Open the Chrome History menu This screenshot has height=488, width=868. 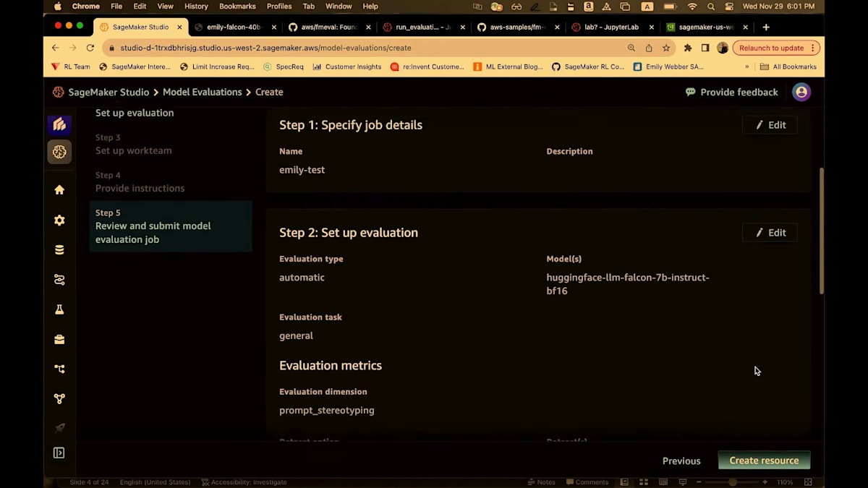(x=196, y=7)
